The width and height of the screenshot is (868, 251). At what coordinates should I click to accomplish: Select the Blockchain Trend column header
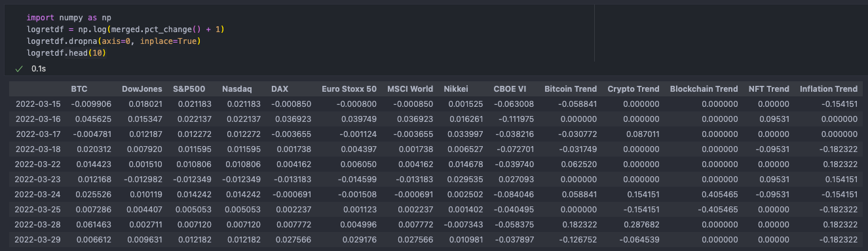[704, 89]
